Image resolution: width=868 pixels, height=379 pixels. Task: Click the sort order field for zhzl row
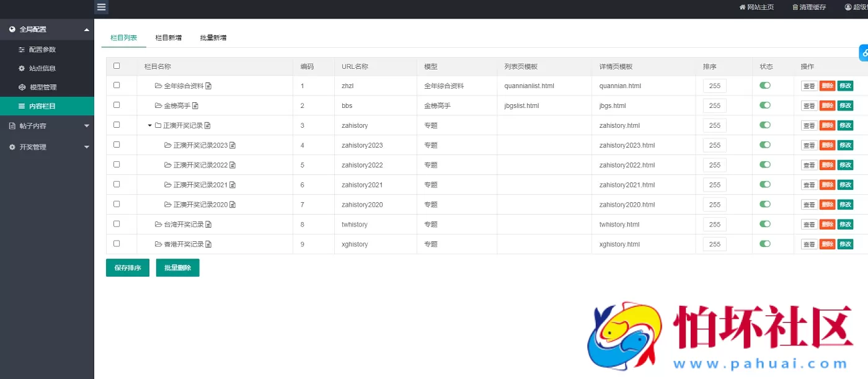(714, 86)
